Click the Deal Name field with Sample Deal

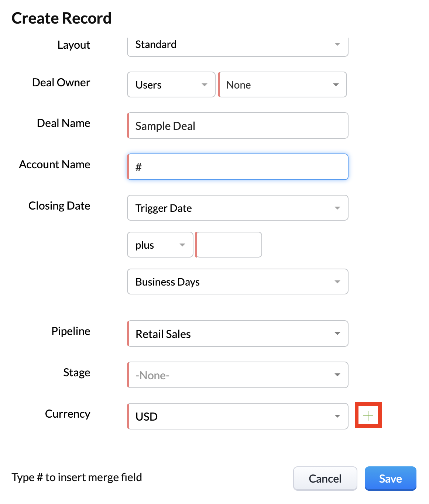click(238, 125)
